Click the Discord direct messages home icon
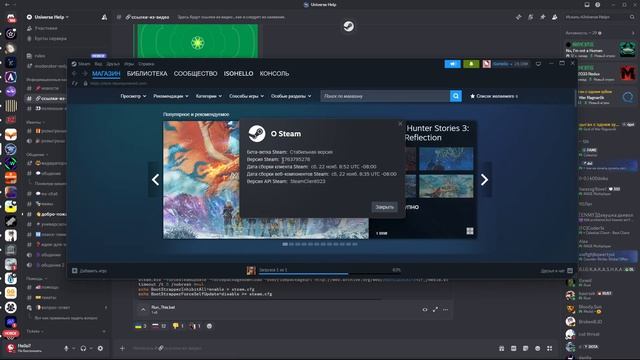Viewport: 640px width, 360px height. pyautogui.click(x=11, y=18)
